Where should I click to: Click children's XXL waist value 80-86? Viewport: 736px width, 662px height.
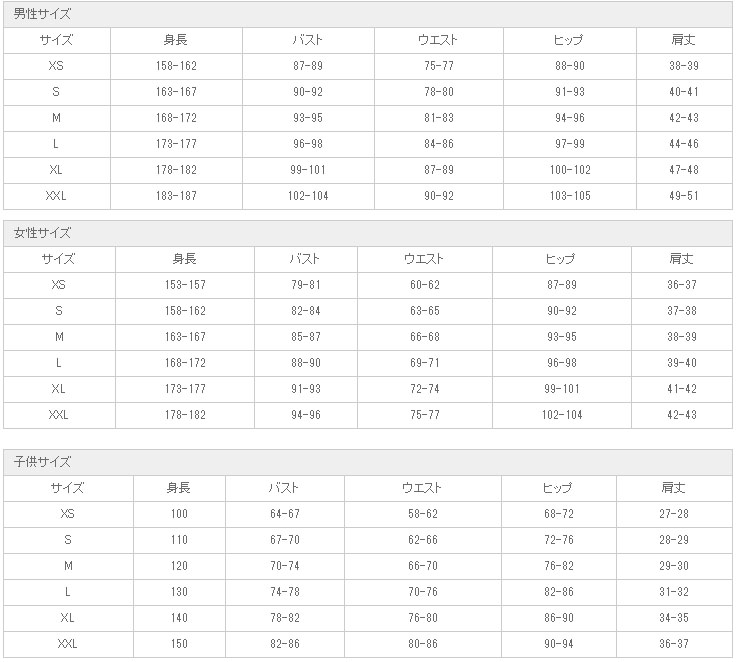[422, 644]
